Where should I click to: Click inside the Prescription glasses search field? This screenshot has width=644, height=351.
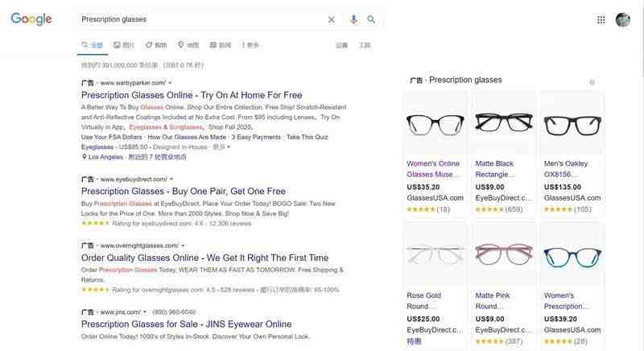201,19
